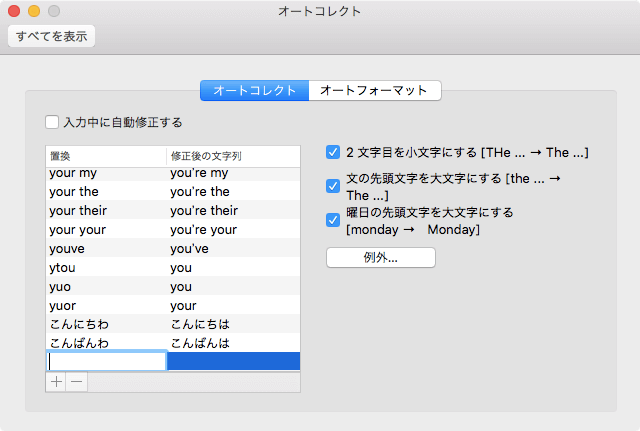
Task: Toggle 文の先頭文字を大文字にする checkbox
Action: [x=333, y=186]
